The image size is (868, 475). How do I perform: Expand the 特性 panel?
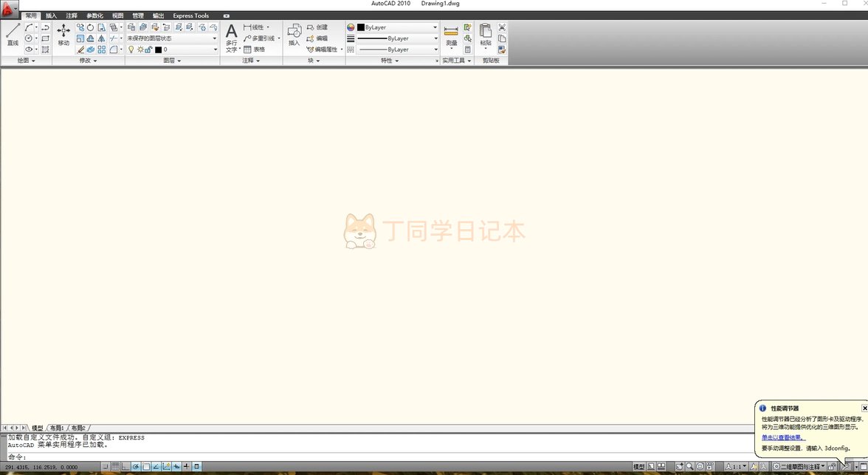390,61
